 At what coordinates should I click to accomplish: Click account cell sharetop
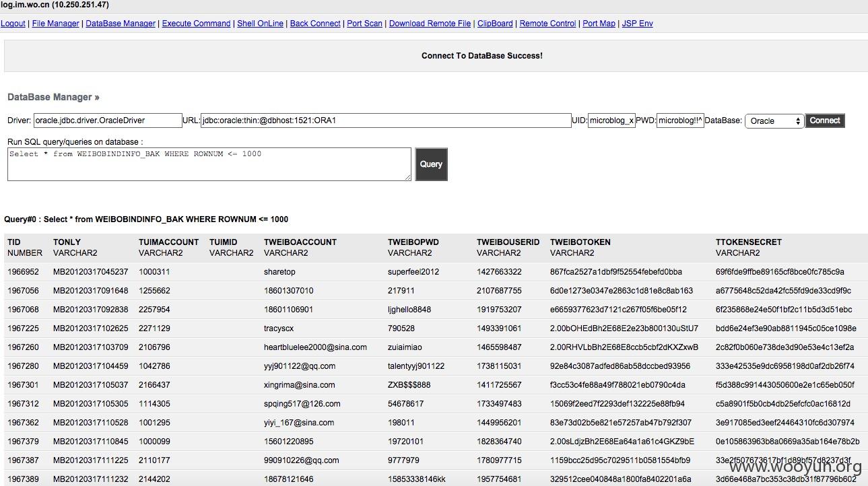point(279,272)
